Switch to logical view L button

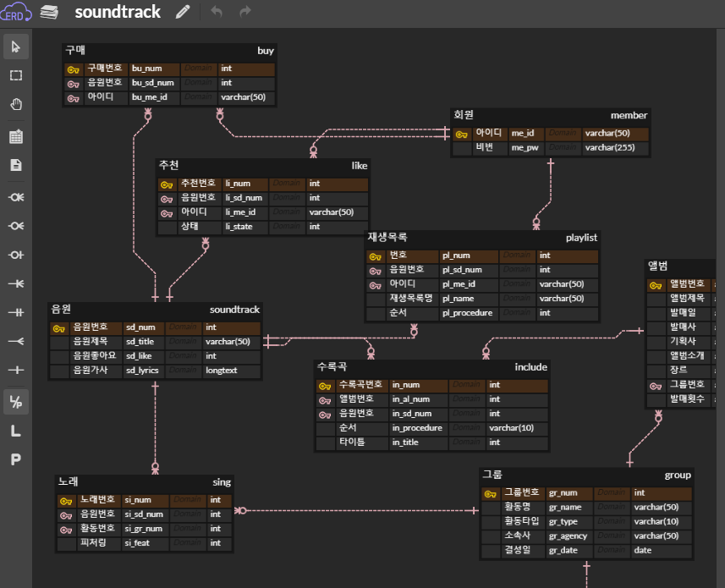(16, 431)
